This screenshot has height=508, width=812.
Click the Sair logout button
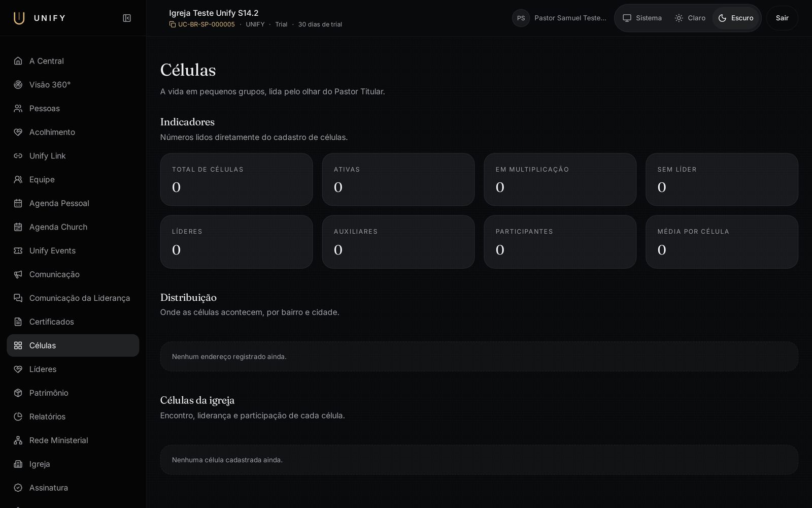tap(782, 18)
